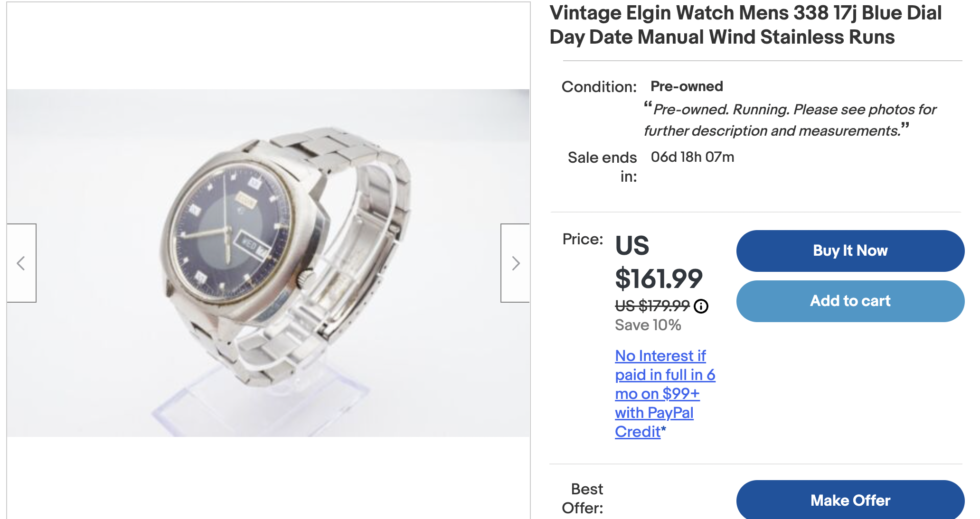The image size is (980, 519).
Task: Open the PayPal Credit no-interest link
Action: [x=664, y=393]
